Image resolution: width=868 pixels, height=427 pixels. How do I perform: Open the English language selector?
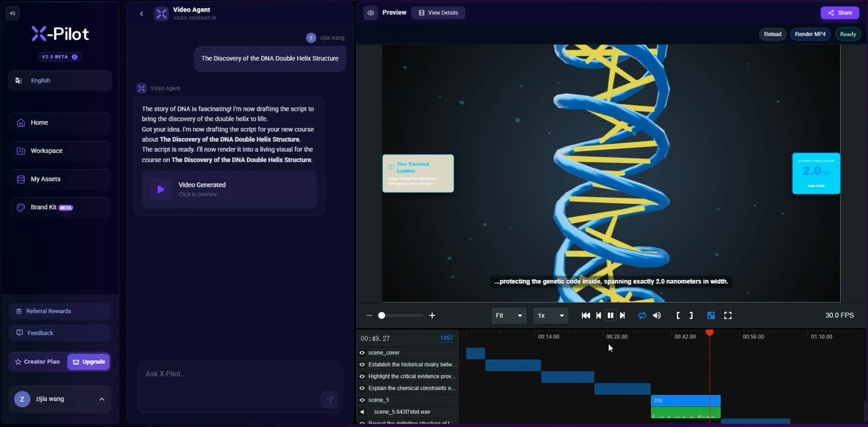pyautogui.click(x=60, y=80)
